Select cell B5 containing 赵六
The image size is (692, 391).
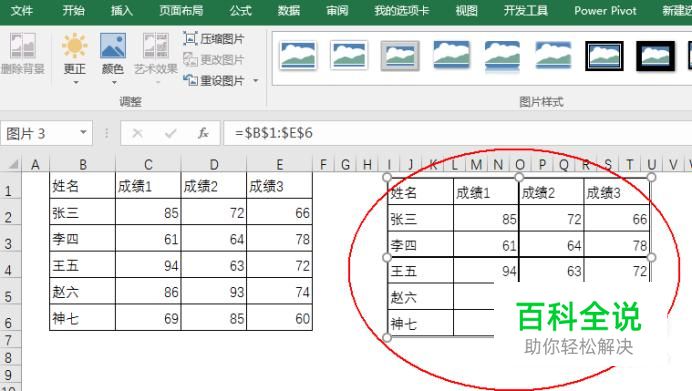[x=83, y=291]
